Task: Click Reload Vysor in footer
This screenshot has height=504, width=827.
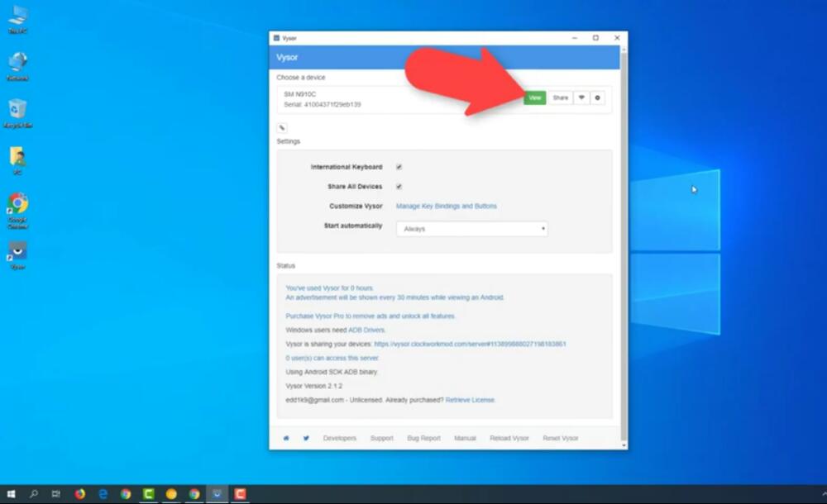Action: tap(509, 438)
